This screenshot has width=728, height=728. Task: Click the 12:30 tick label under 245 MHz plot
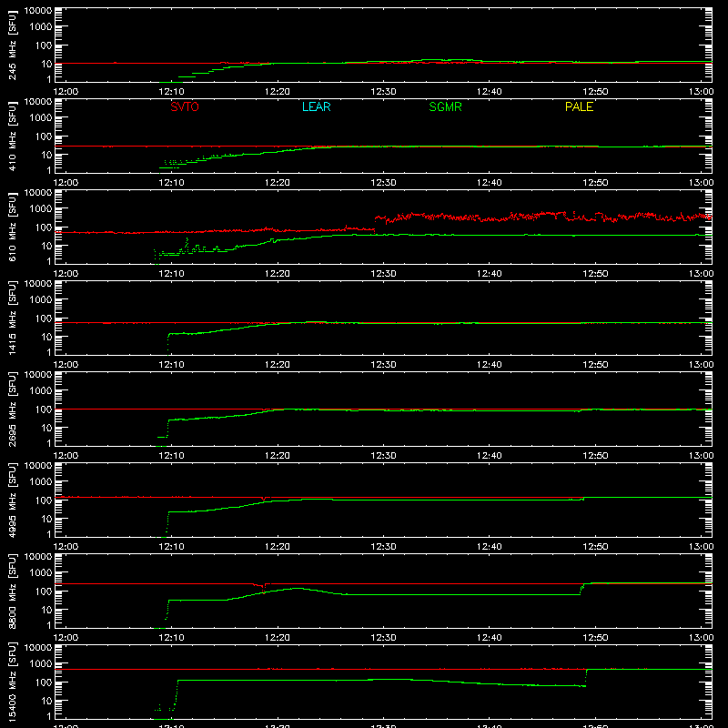383,92
